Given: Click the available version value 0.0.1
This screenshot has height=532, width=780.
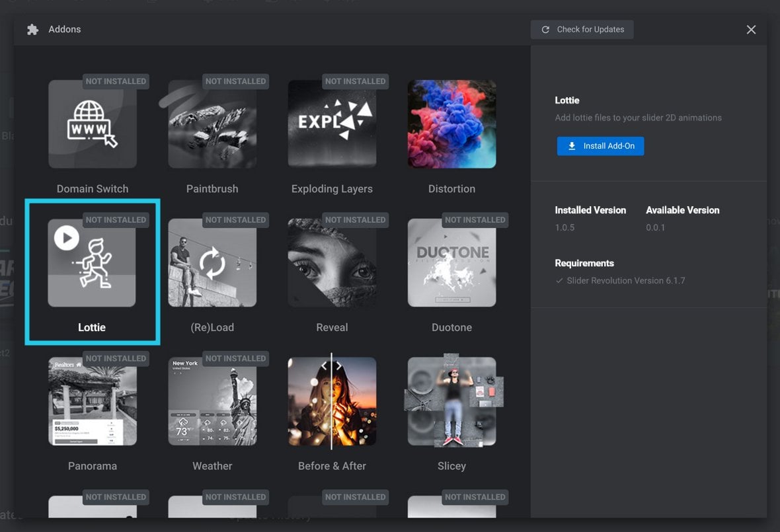Looking at the screenshot, I should coord(656,228).
